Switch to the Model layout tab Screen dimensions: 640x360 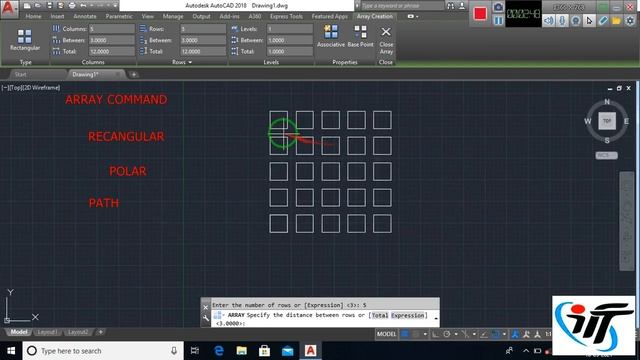tap(19, 332)
